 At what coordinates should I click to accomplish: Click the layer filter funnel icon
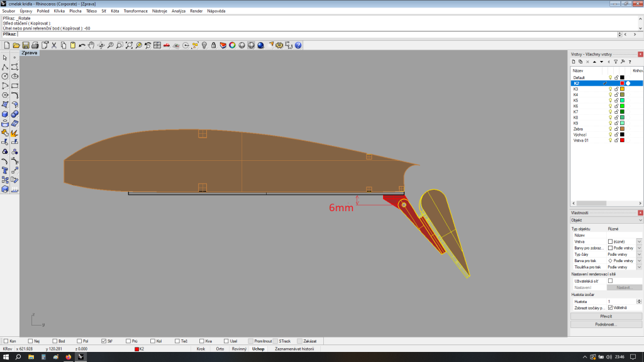coord(615,62)
